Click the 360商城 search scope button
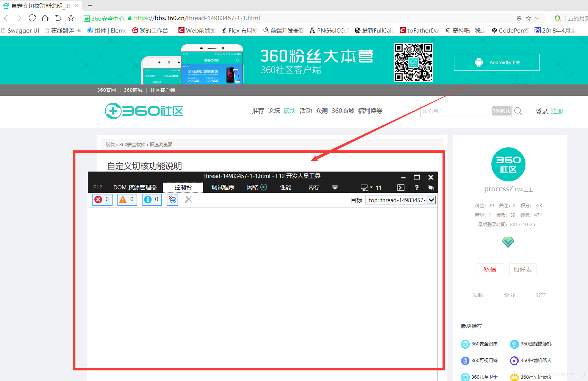This screenshot has width=588, height=381. pyautogui.click(x=501, y=111)
